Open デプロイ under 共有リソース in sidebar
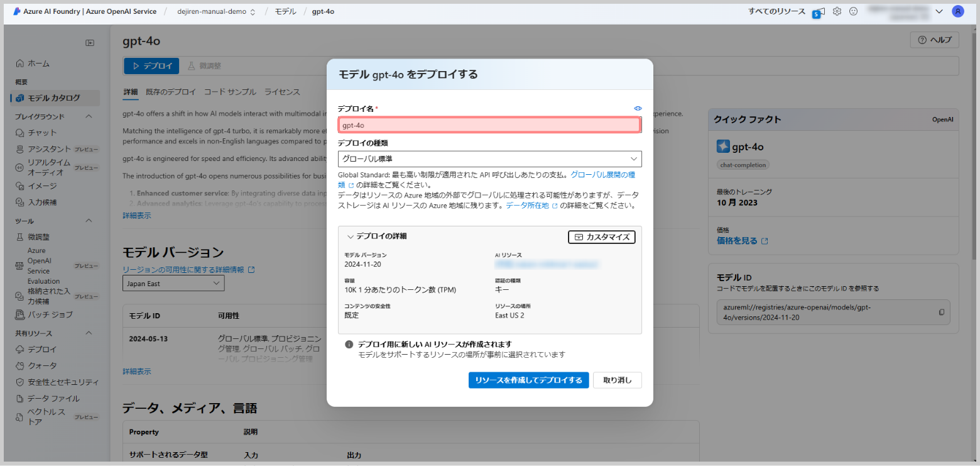980x466 pixels. click(x=41, y=350)
